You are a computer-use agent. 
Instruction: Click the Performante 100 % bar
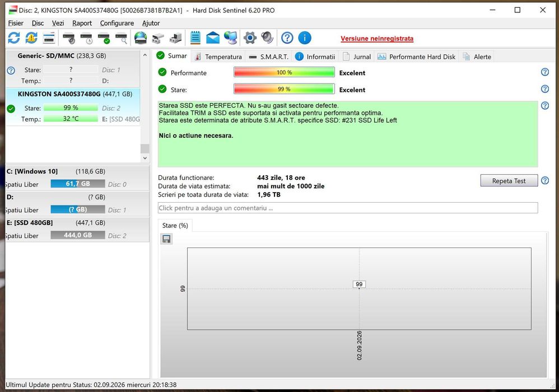coord(284,72)
